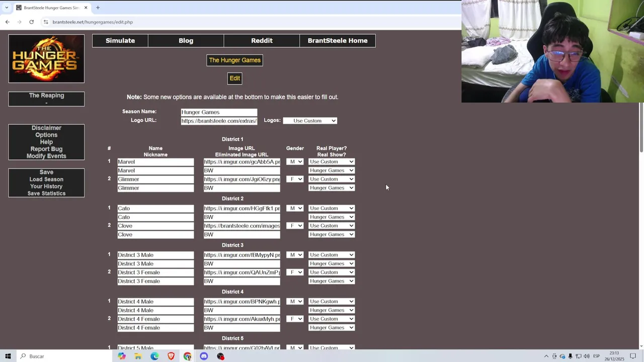The image size is (644, 362).
Task: Open the Logos Use Custom dropdown
Action: pyautogui.click(x=310, y=121)
